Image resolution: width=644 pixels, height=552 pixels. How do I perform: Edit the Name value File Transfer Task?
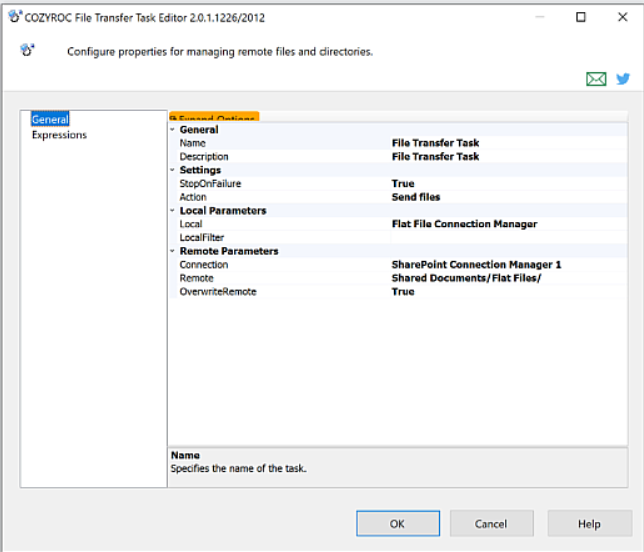tap(509, 143)
